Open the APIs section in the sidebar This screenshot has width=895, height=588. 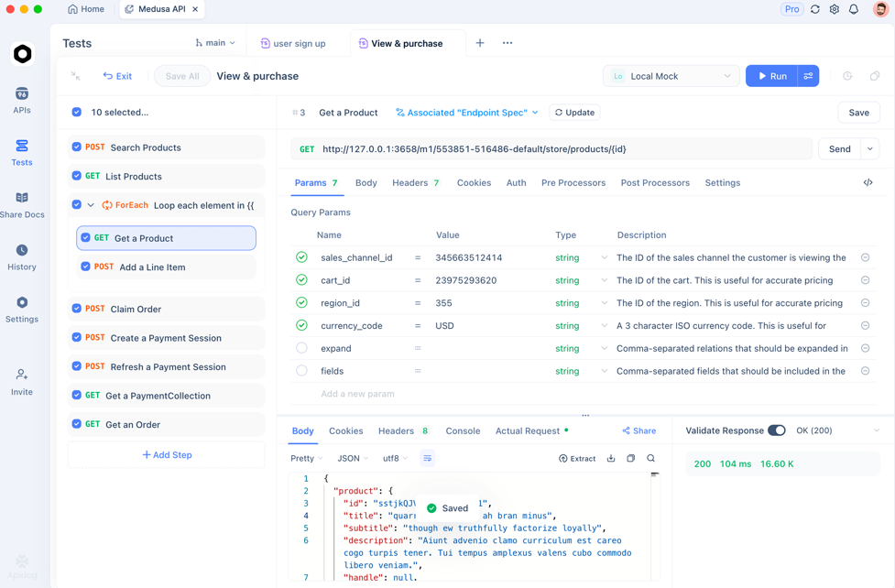click(22, 100)
